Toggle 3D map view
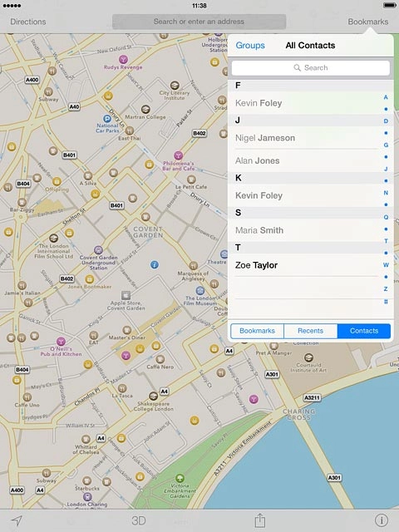This screenshot has width=399, height=532. [x=139, y=520]
